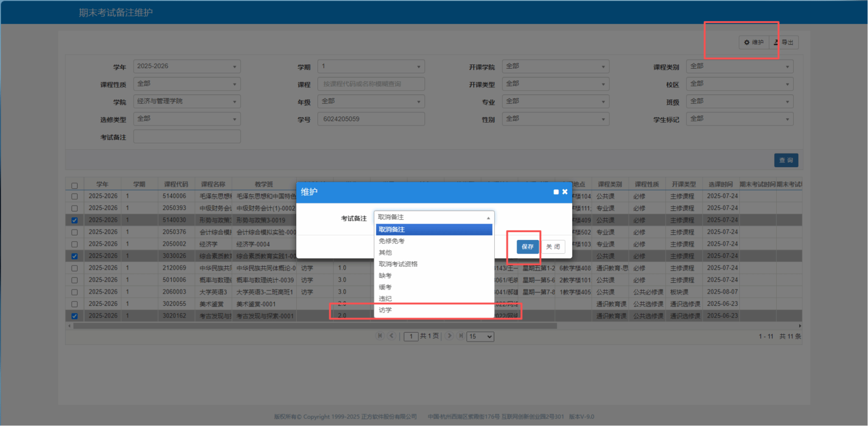Maximize the 维护 dialog window
The height and width of the screenshot is (426, 868).
(x=556, y=192)
